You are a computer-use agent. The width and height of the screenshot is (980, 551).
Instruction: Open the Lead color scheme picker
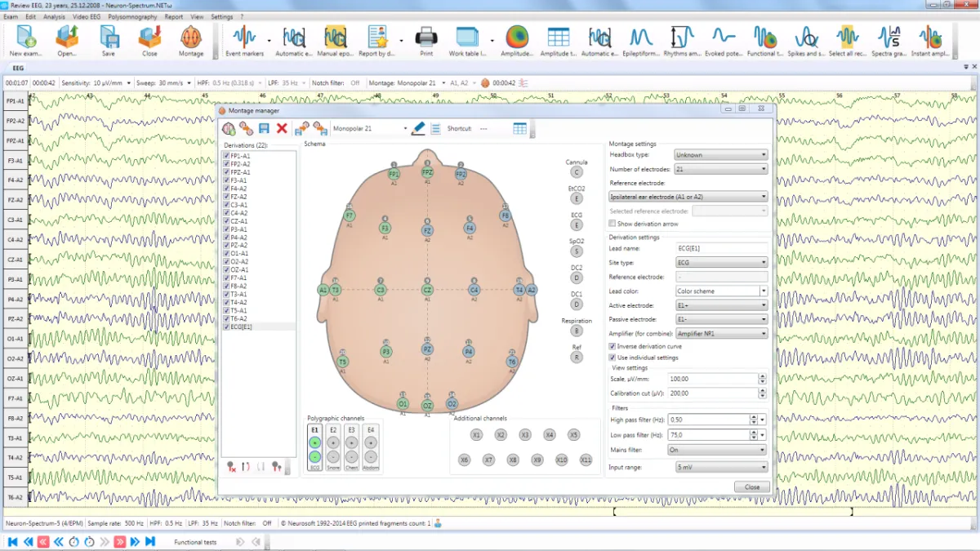720,291
